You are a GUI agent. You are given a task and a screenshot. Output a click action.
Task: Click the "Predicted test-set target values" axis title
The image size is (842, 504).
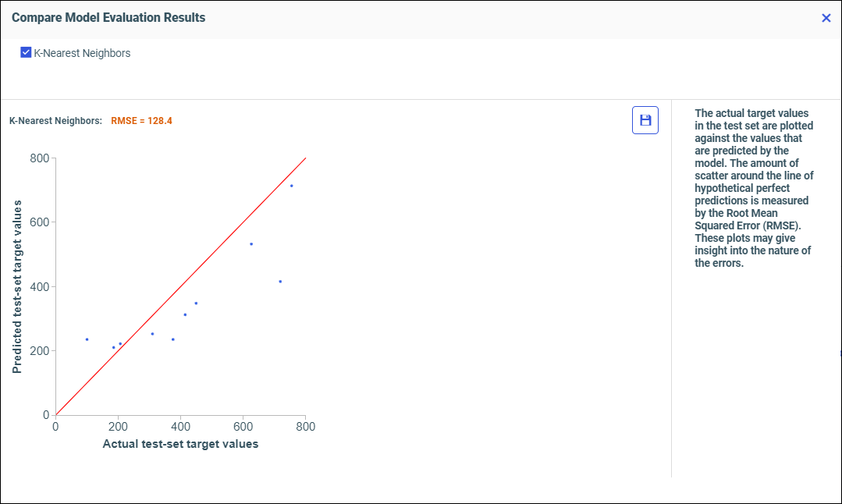click(x=16, y=286)
